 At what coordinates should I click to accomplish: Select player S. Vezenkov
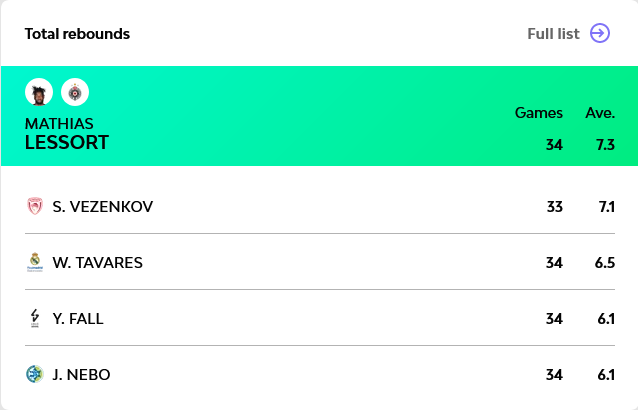[x=102, y=206]
